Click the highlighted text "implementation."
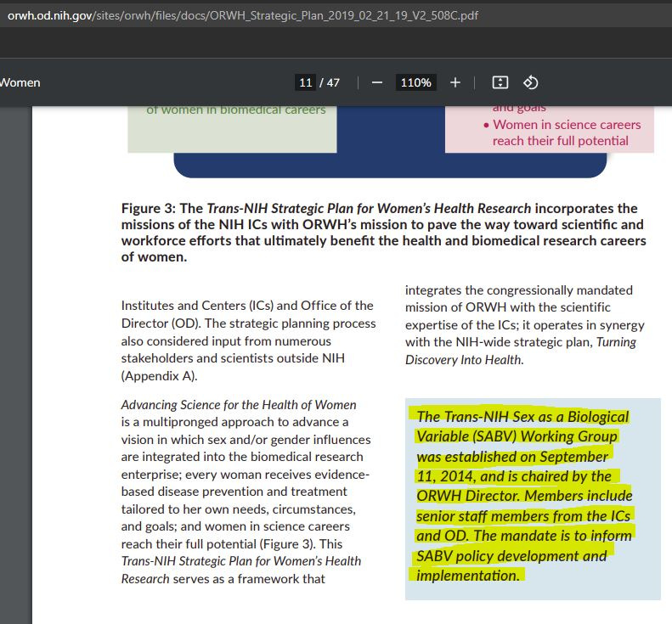Screen dimensions: 672x624 point(468,576)
